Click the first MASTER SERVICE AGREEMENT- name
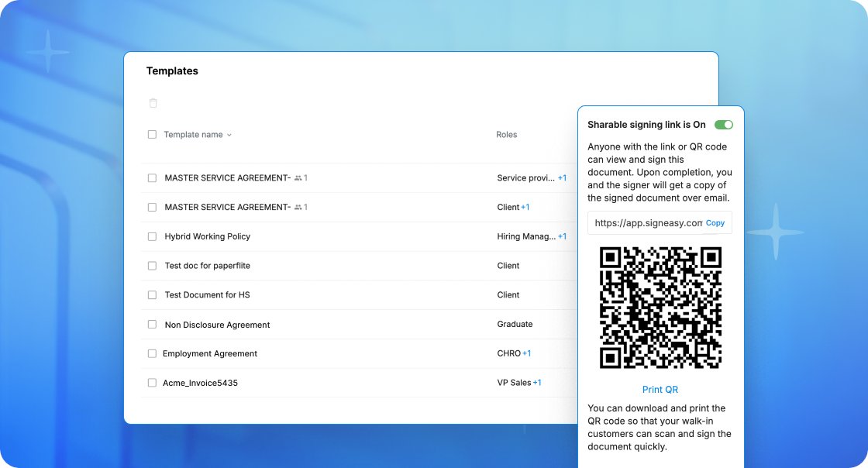The height and width of the screenshot is (468, 868). (228, 178)
